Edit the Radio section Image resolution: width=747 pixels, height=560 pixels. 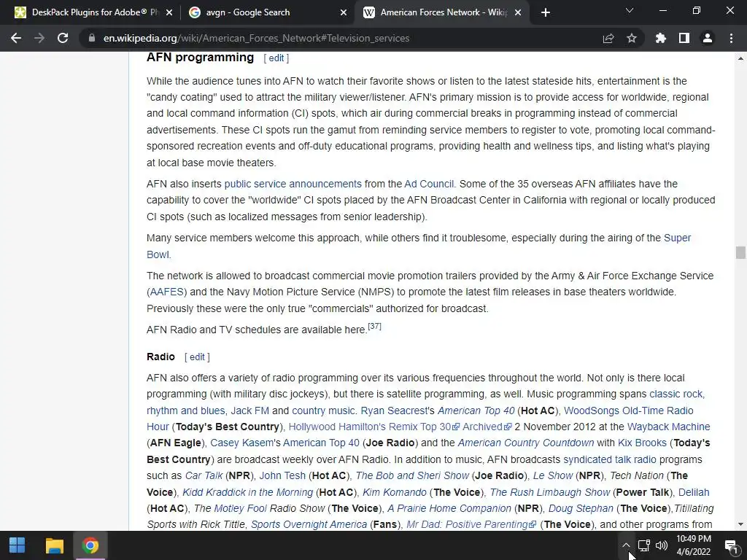(x=197, y=357)
